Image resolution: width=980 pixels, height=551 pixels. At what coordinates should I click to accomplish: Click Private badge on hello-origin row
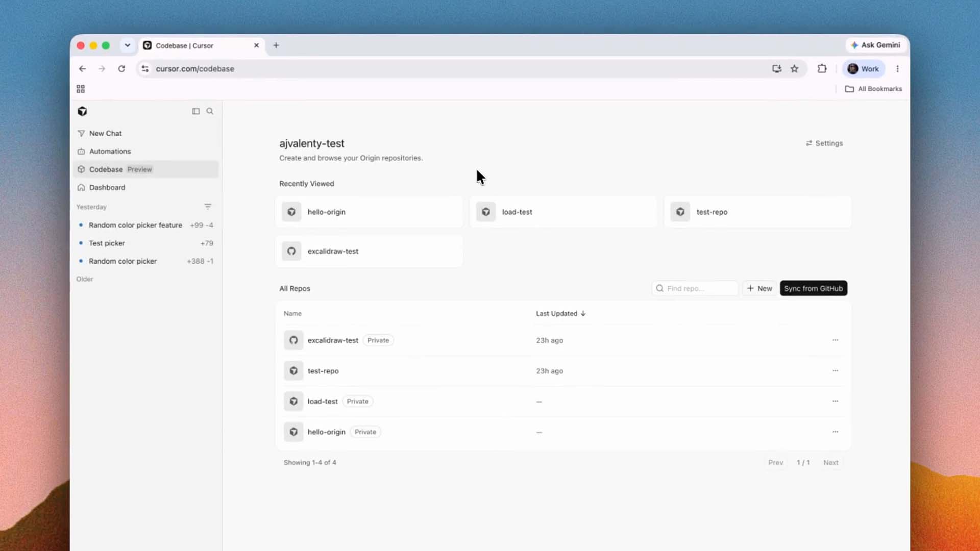[365, 432]
